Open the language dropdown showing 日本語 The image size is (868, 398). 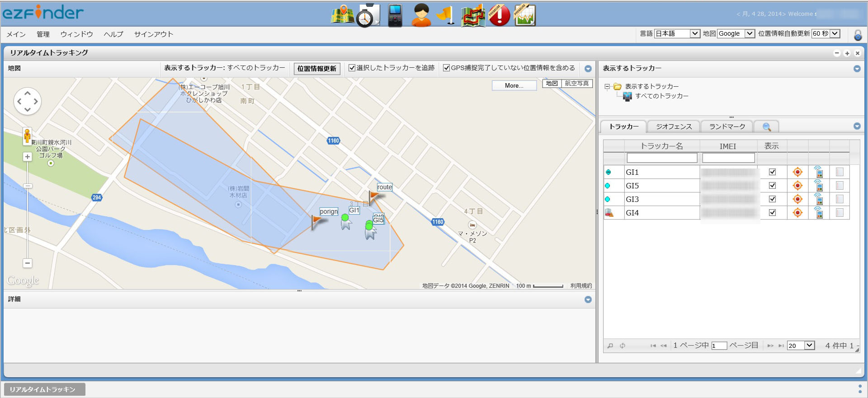677,33
